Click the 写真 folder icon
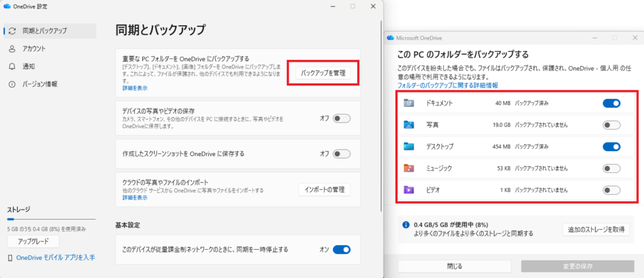This screenshot has width=644, height=278. [x=409, y=125]
